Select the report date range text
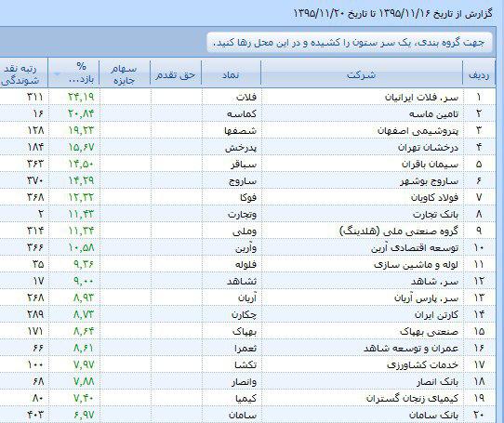Screen dimensions: 504x423 click(392, 14)
